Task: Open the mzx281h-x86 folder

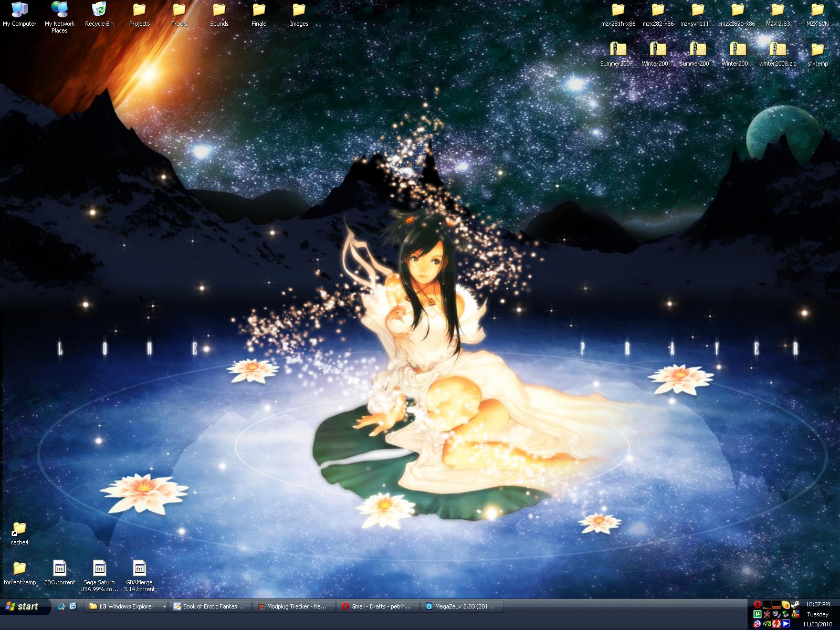Action: (618, 14)
